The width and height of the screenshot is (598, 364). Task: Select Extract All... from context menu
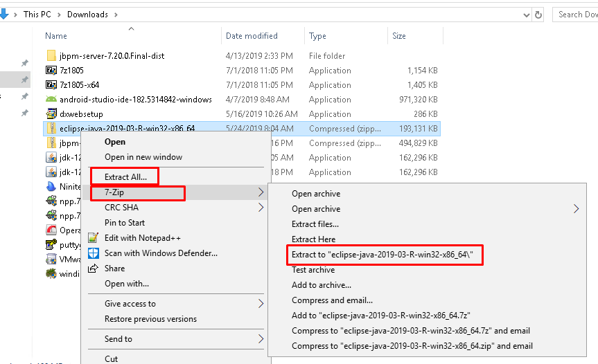coord(125,177)
